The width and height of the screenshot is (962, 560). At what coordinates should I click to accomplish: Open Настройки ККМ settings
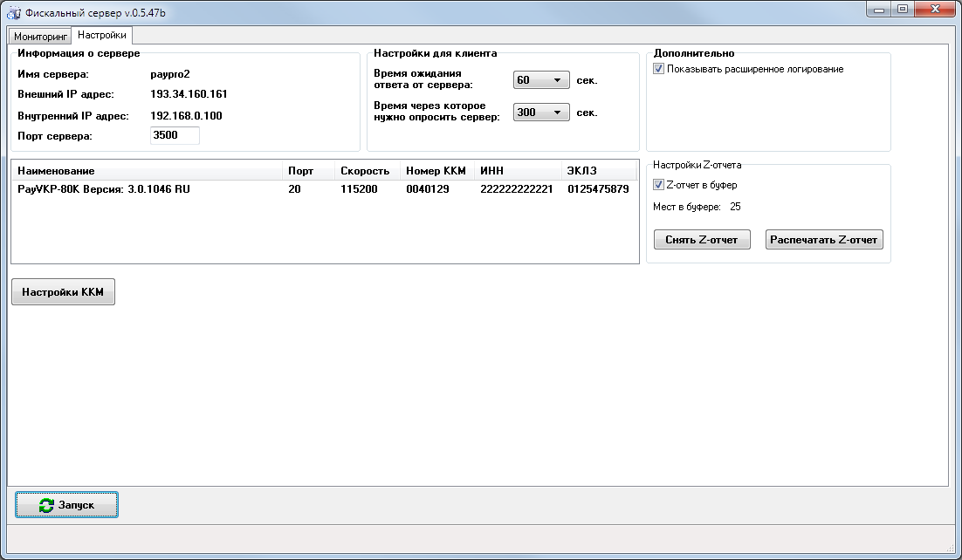pyautogui.click(x=63, y=291)
